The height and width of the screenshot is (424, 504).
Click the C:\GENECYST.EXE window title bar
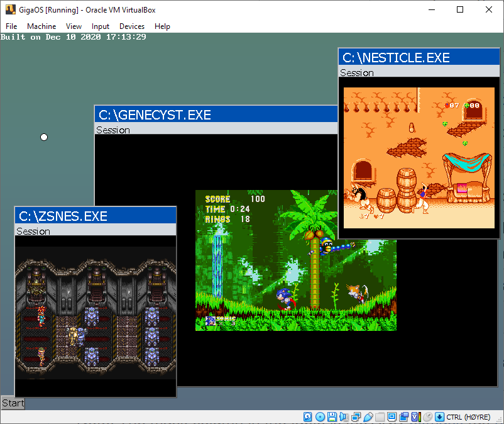click(x=216, y=114)
